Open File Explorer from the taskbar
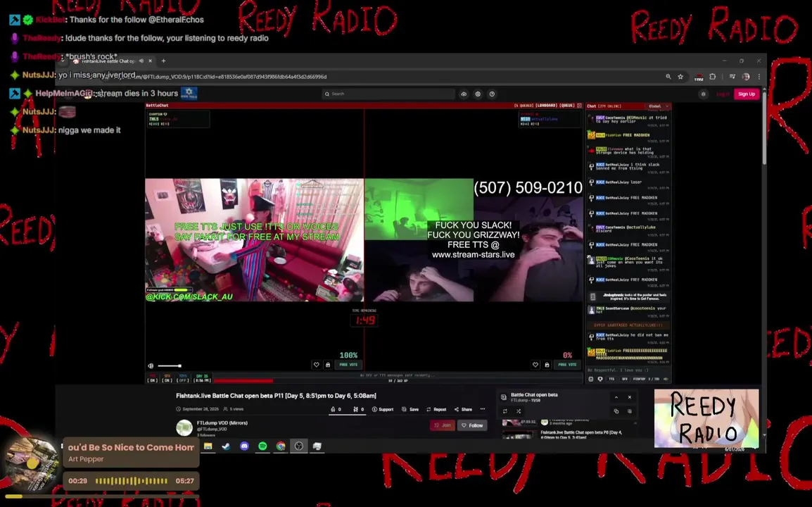Screen dimensions: 812x507 point(208,446)
